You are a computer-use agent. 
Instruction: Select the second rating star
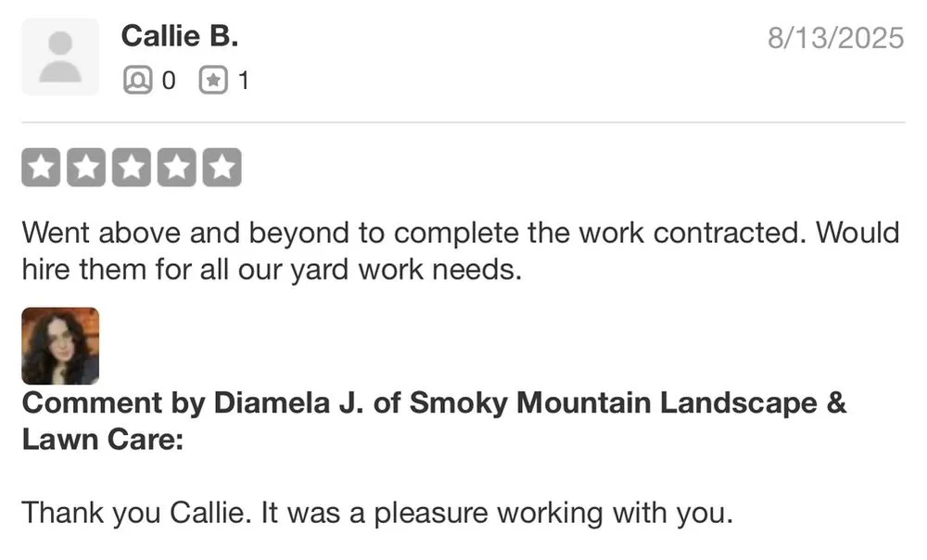86,167
